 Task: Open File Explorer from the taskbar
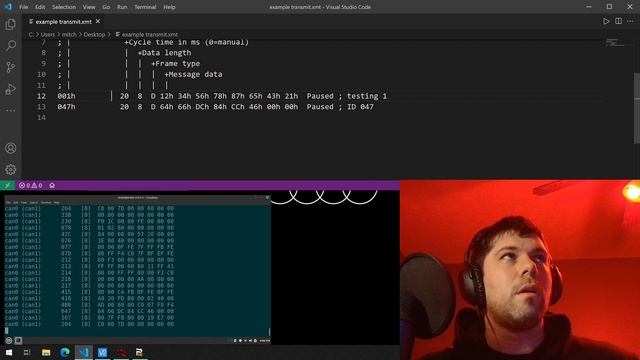(x=46, y=352)
